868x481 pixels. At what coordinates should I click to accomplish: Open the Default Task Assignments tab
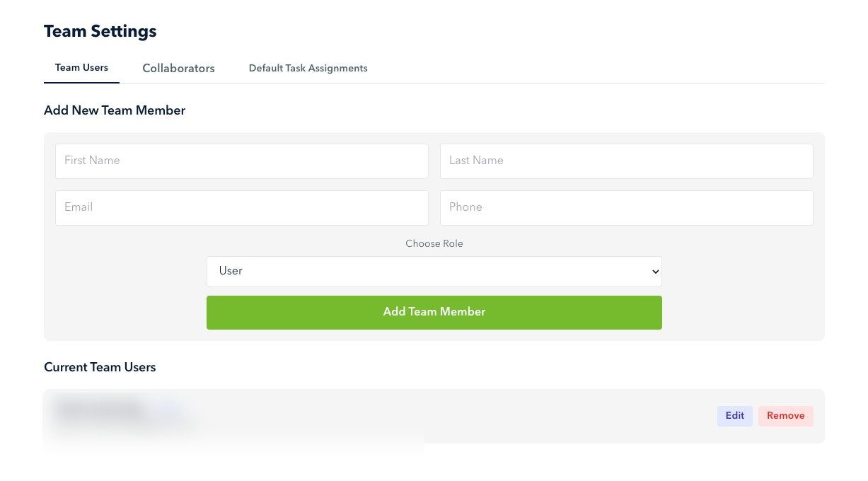tap(308, 68)
